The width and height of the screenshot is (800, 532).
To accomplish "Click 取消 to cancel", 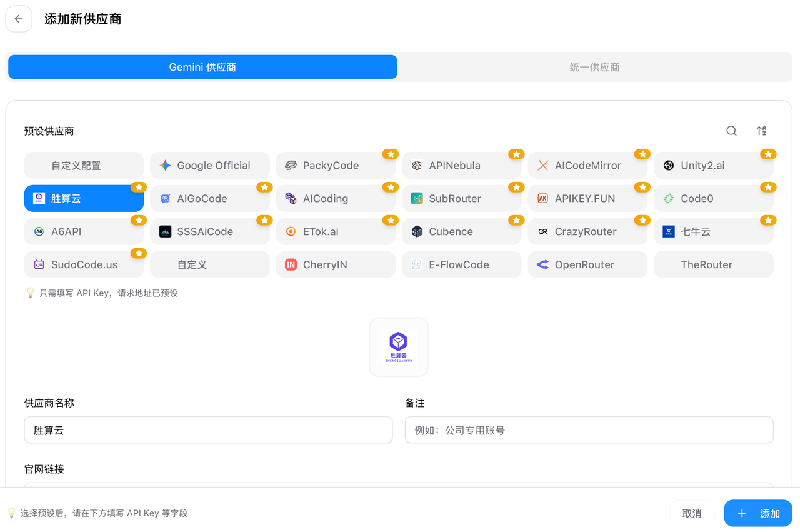I will click(692, 513).
